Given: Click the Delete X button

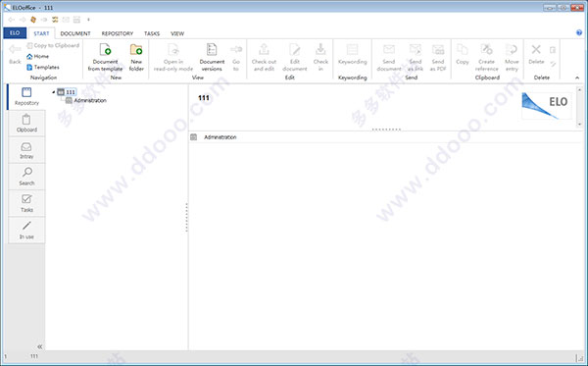Looking at the screenshot, I should pyautogui.click(x=536, y=54).
